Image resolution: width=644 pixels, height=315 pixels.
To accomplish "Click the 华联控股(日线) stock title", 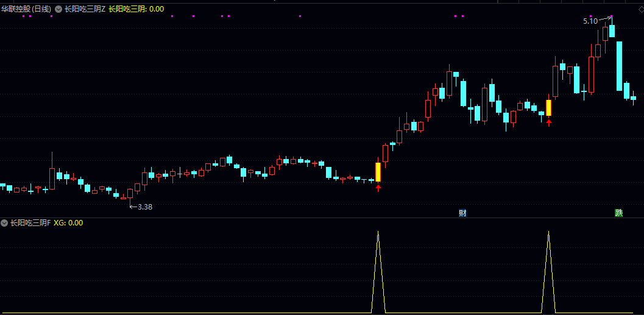I will pyautogui.click(x=27, y=9).
